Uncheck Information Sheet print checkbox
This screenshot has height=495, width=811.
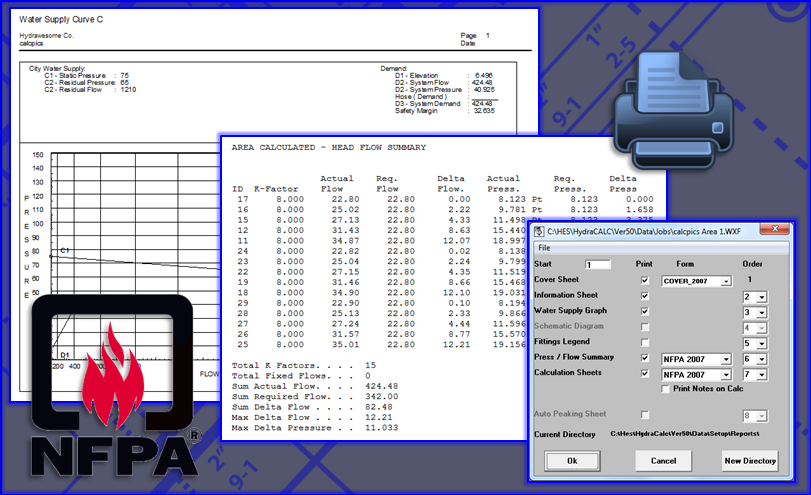pos(645,297)
